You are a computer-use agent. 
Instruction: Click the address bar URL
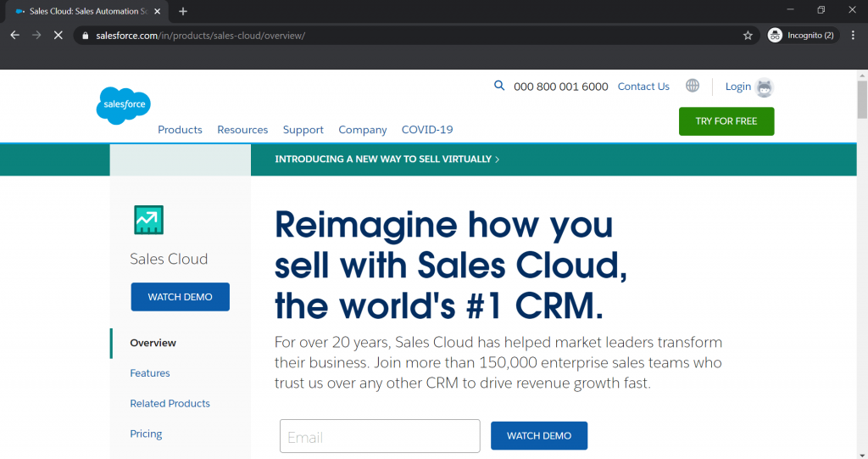tap(200, 36)
